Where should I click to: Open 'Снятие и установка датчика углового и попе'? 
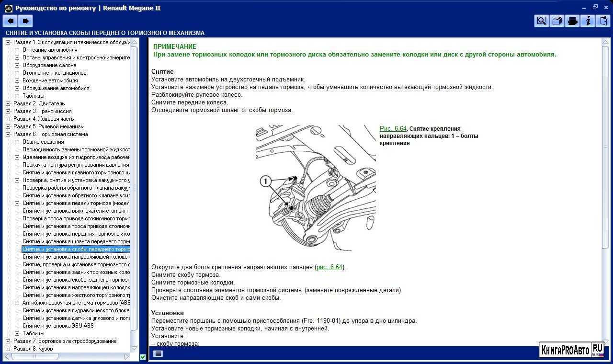click(x=76, y=318)
